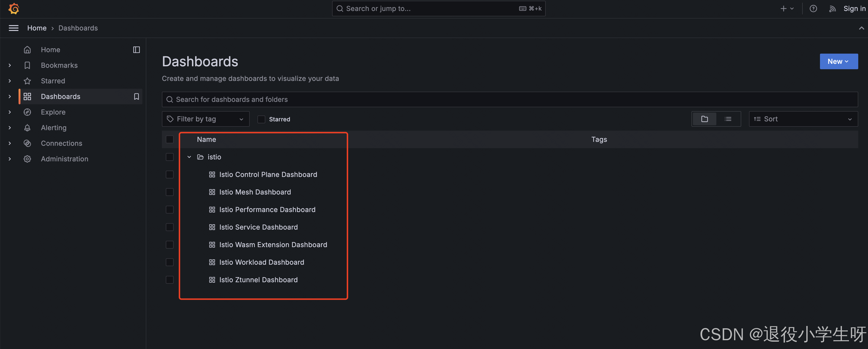Open Istio Service Dashboard

point(258,227)
